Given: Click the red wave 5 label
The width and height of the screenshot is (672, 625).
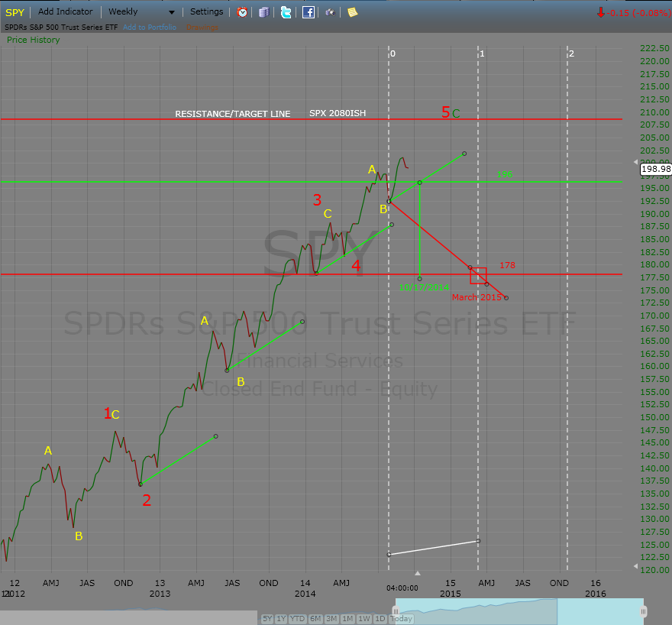Looking at the screenshot, I should pyautogui.click(x=446, y=112).
